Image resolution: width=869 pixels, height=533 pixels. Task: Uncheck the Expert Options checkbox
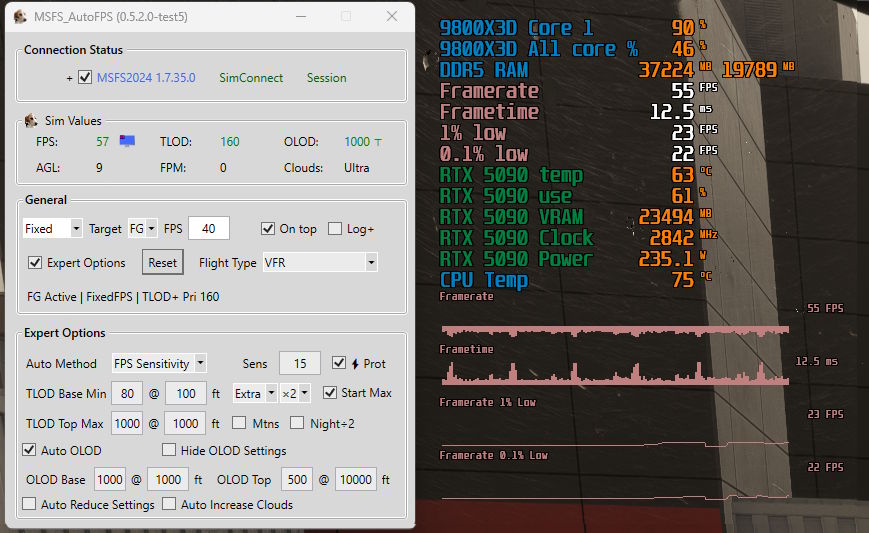(35, 262)
